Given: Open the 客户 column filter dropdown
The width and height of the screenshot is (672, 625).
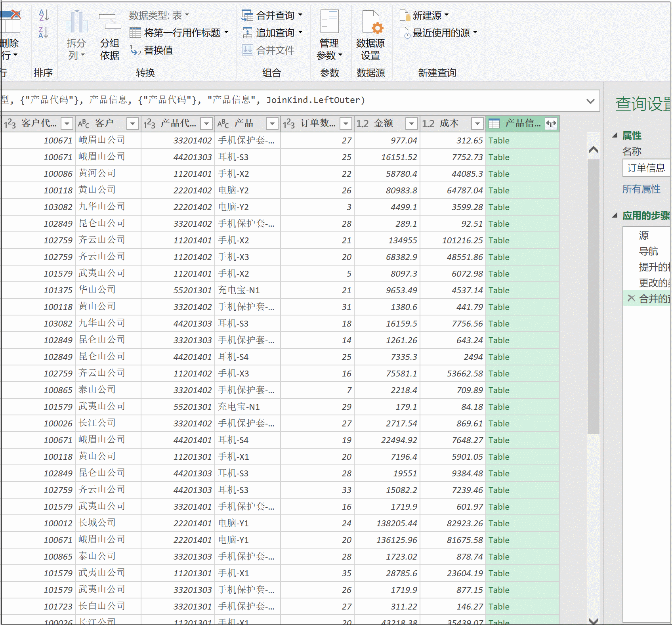Looking at the screenshot, I should coord(133,124).
